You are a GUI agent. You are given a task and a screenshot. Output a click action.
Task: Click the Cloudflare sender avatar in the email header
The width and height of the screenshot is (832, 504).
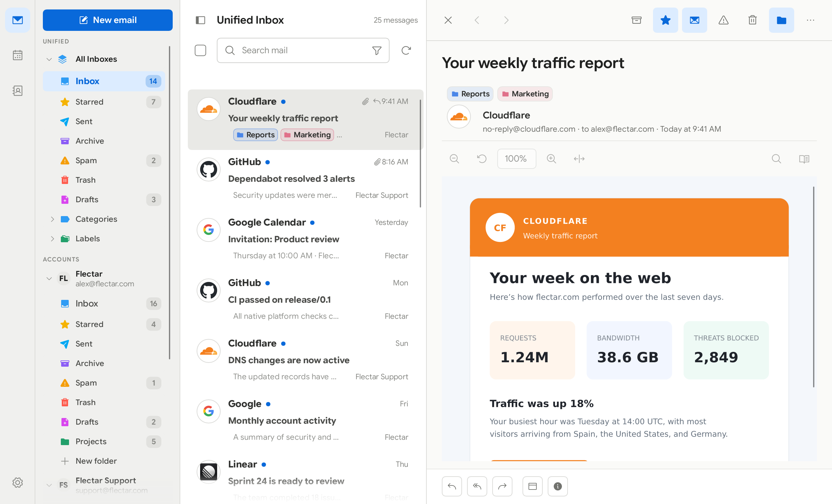[459, 117]
